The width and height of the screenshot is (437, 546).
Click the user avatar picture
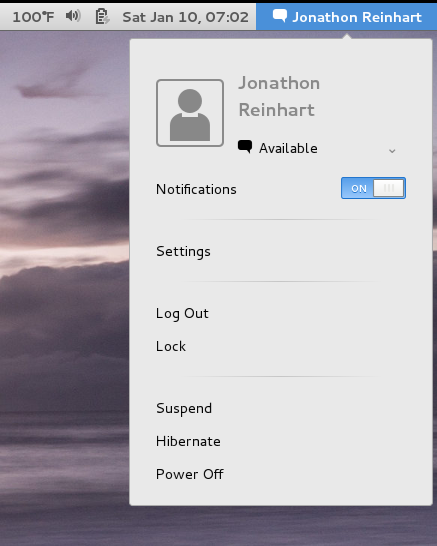[x=190, y=113]
